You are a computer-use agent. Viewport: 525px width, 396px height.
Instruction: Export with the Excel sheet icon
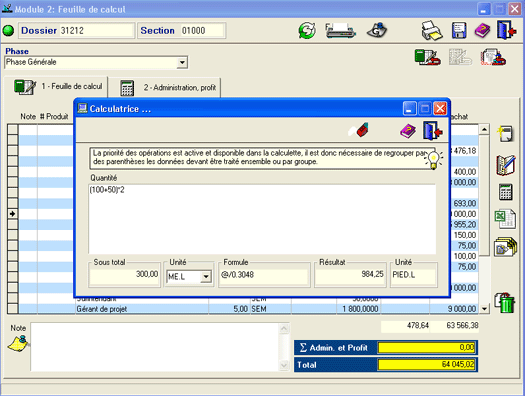(x=505, y=219)
